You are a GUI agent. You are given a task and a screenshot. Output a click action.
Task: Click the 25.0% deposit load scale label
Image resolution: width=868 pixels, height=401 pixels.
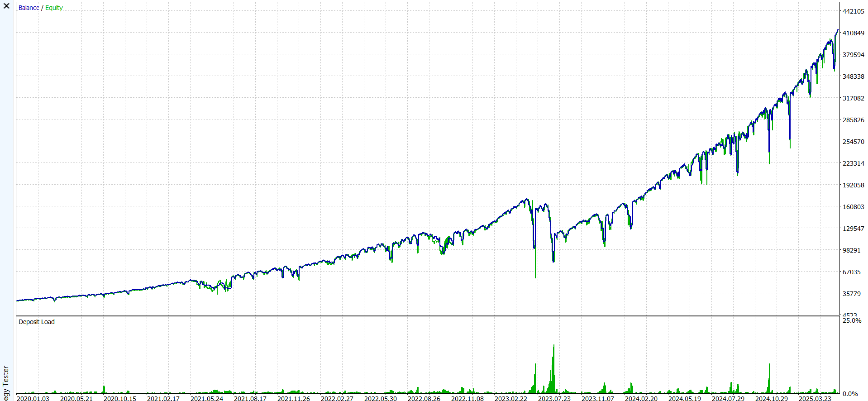click(852, 320)
